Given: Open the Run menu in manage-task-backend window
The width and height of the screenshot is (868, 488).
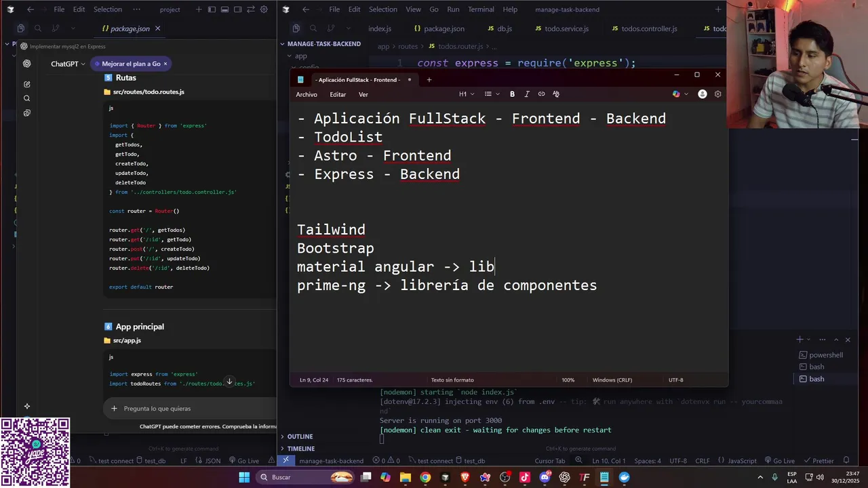Looking at the screenshot, I should pyautogui.click(x=453, y=9).
